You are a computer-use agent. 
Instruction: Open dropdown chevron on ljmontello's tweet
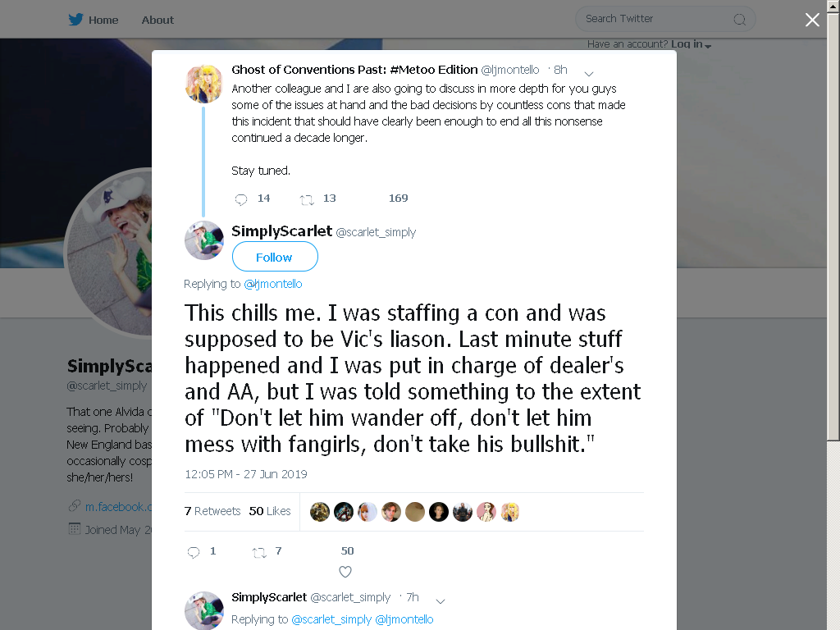(589, 73)
